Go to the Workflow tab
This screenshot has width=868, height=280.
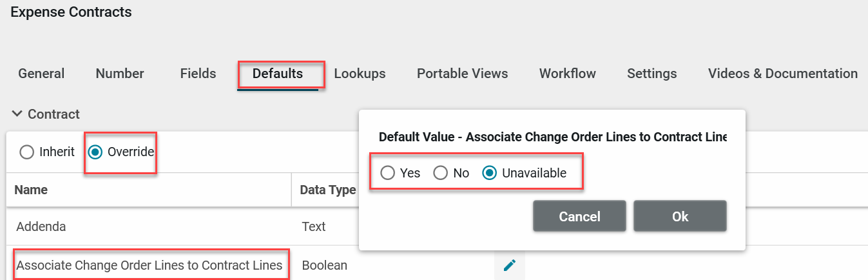click(x=567, y=74)
